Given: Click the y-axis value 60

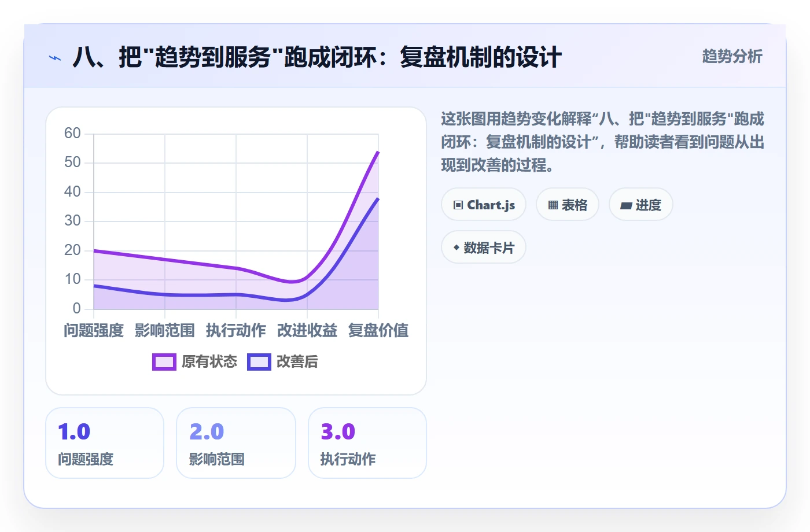Looking at the screenshot, I should click(72, 134).
